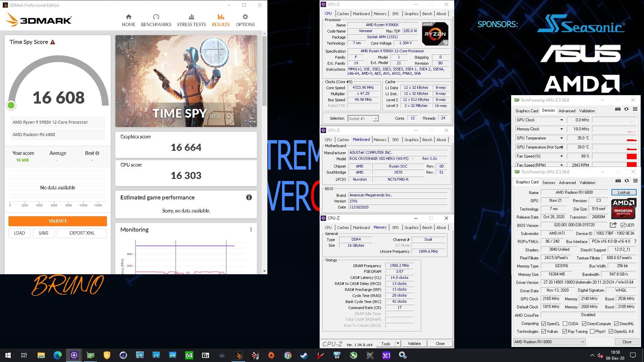The image size is (644, 362).
Task: Switch to Caches tab in top CPU-Z window
Action: coord(343,14)
